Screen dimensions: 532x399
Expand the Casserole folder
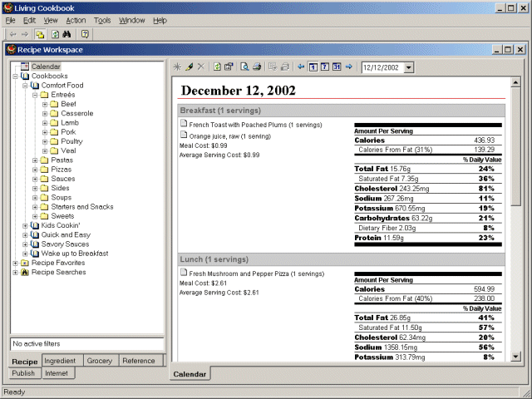coord(45,114)
